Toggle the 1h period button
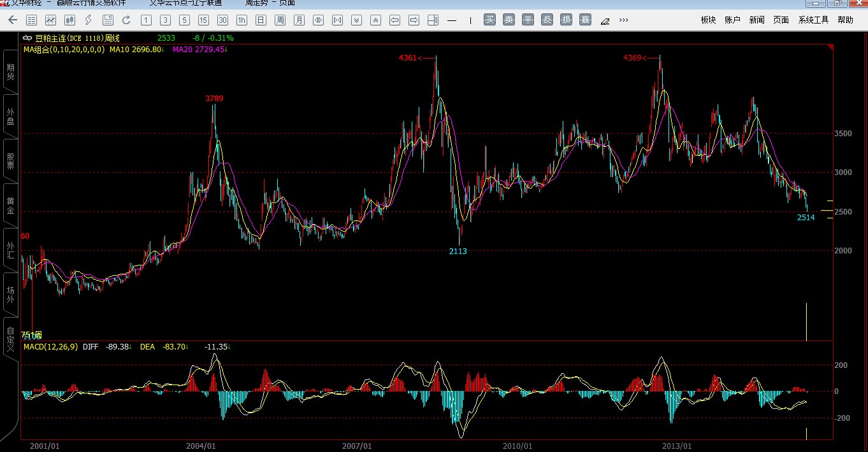868x452 pixels. click(242, 20)
